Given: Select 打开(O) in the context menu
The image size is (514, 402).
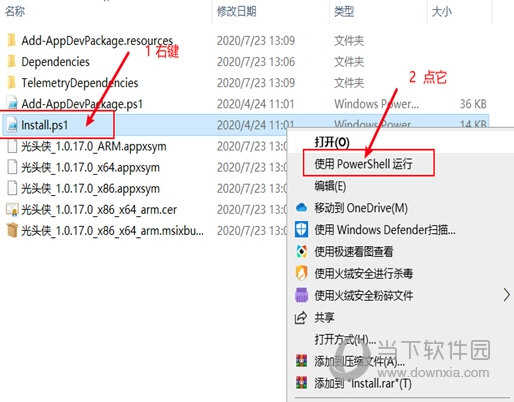Looking at the screenshot, I should 332,142.
